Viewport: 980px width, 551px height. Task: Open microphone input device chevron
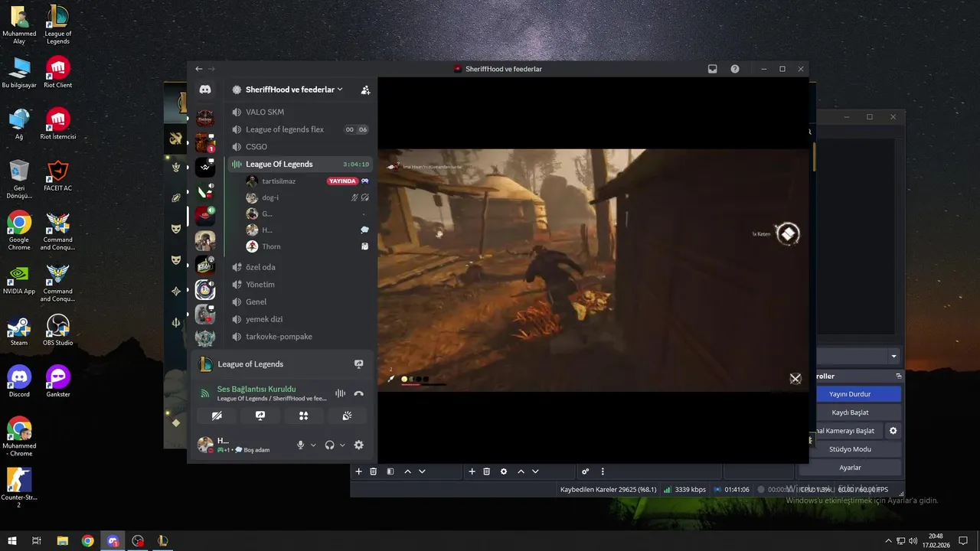click(313, 445)
